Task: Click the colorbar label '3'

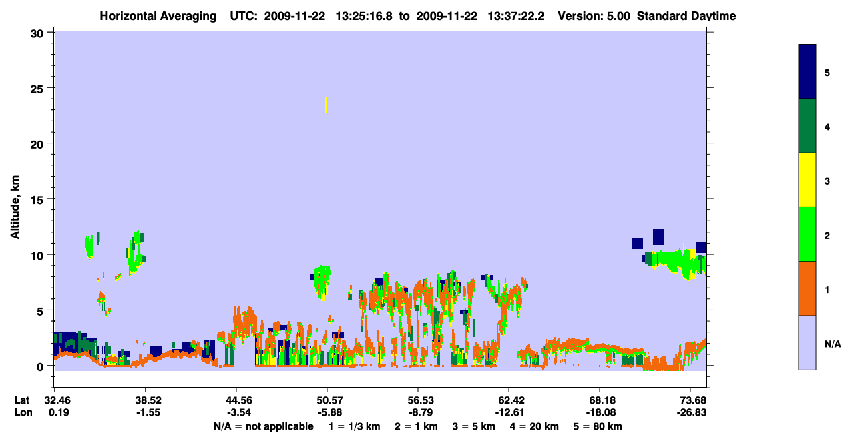Action: tap(827, 181)
